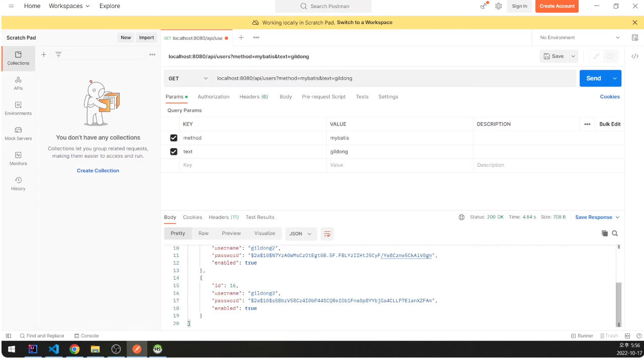The image size is (644, 358).
Task: Switch to the request Headers (6) tab
Action: [x=253, y=97]
